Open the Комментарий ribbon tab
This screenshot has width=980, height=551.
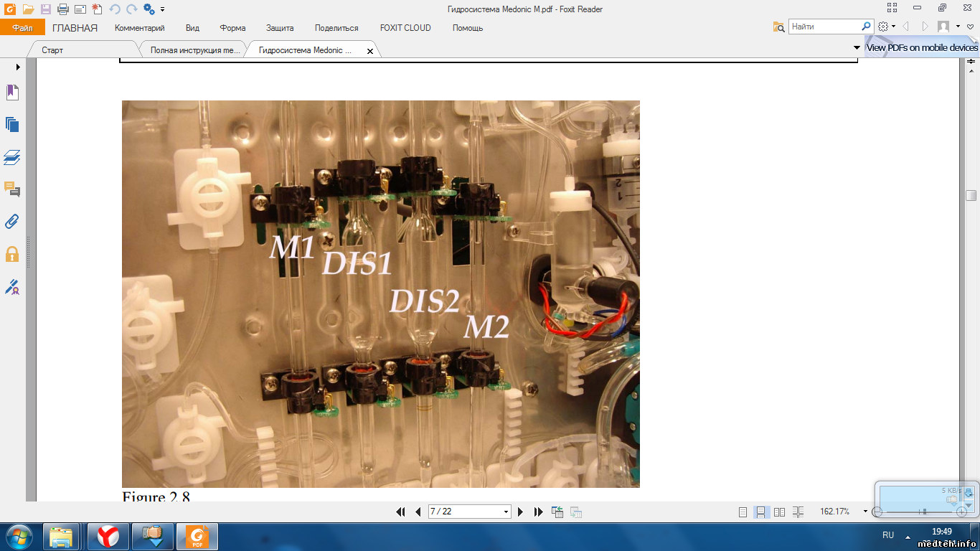[x=139, y=28]
